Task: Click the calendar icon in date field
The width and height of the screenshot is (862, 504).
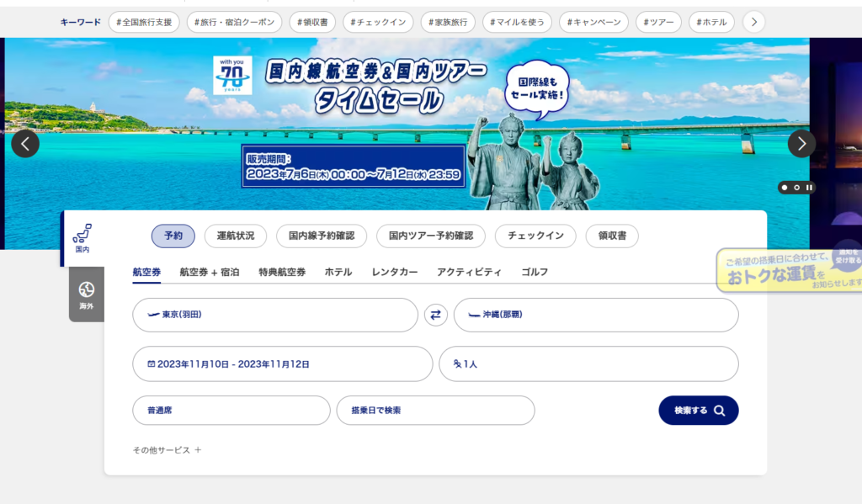Action: click(152, 363)
